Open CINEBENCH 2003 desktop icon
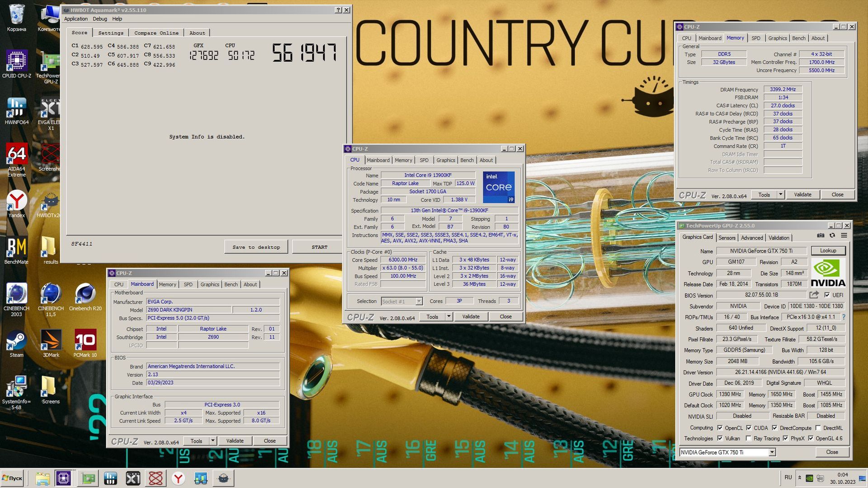Screen dimensions: 868x488 tap(16, 300)
